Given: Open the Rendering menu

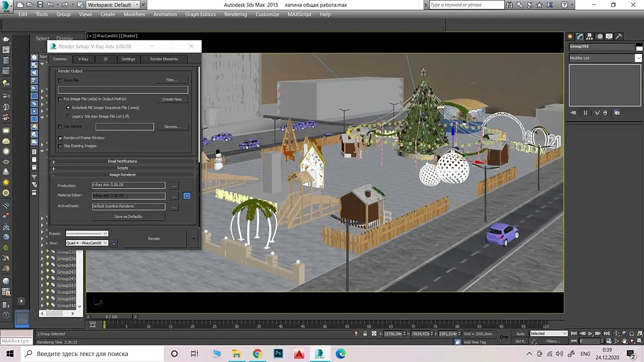Looking at the screenshot, I should [235, 14].
